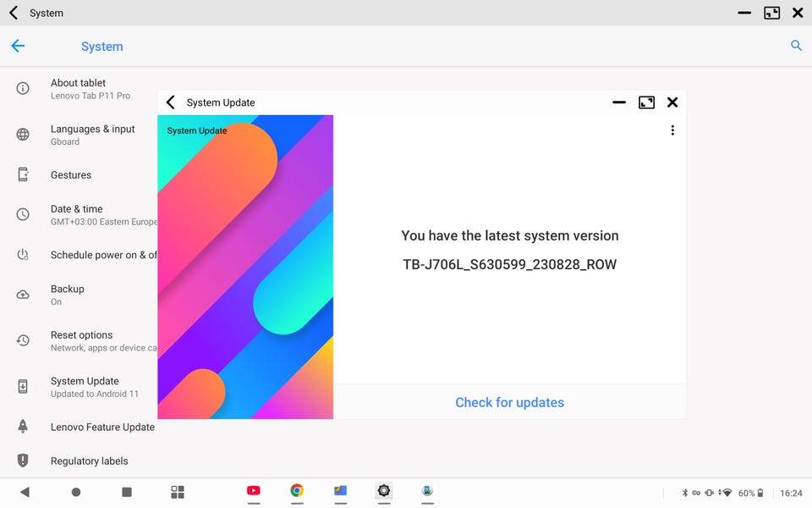The width and height of the screenshot is (812, 508).
Task: Click the Gestures phone icon
Action: click(x=23, y=174)
